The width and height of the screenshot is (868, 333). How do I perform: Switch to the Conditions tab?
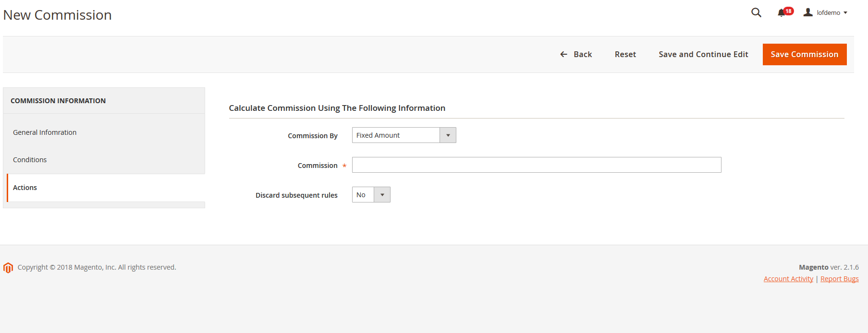(x=30, y=160)
